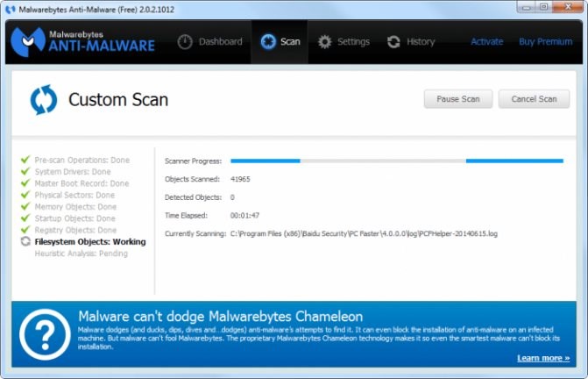Select the Pre-scan Operations: Done text
Image resolution: width=588 pixels, height=379 pixels.
[x=82, y=161]
